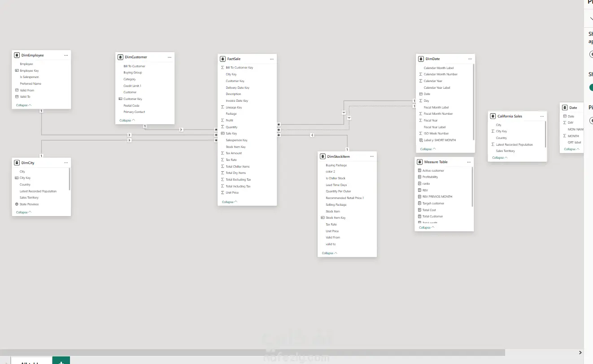
Task: Click the table icon beside DimDate title
Action: (x=421, y=59)
